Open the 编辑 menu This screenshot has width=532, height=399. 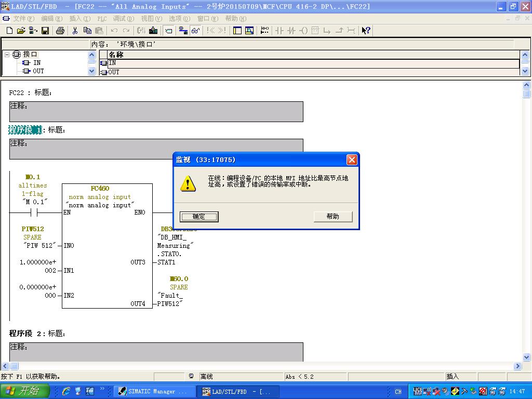pyautogui.click(x=52, y=18)
